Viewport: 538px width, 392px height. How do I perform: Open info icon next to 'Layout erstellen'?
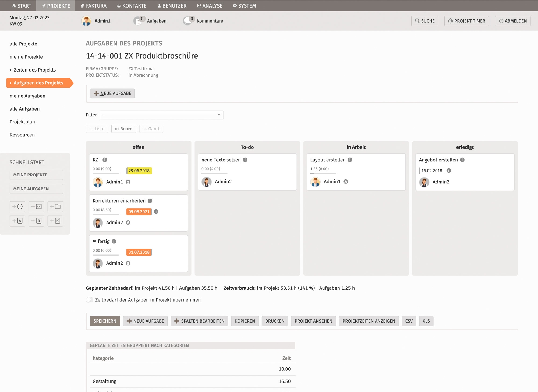click(350, 160)
